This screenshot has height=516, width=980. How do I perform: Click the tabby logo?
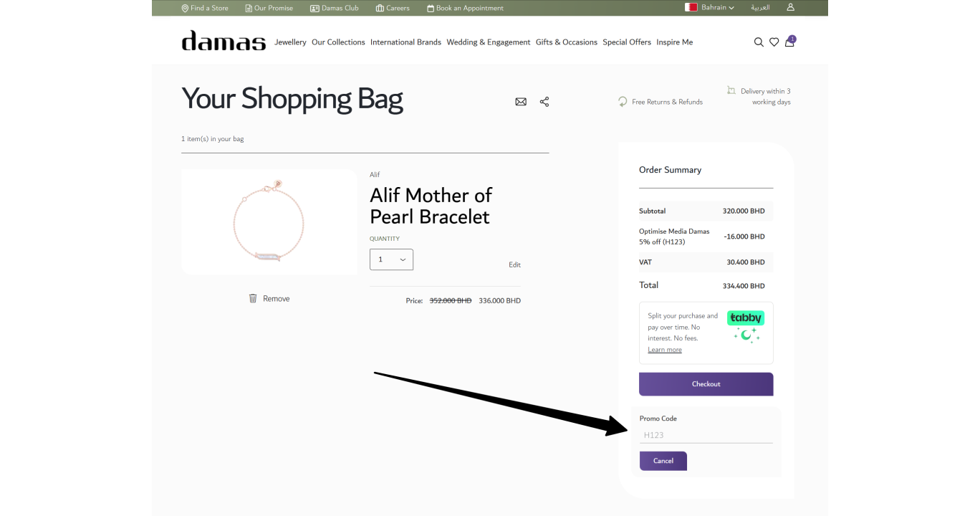[x=746, y=317]
